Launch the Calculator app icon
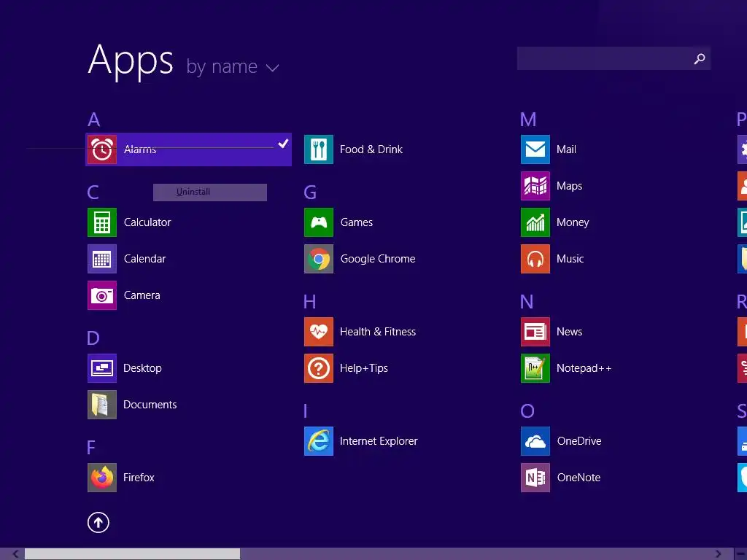Screen dimensions: 747x560 coord(102,222)
